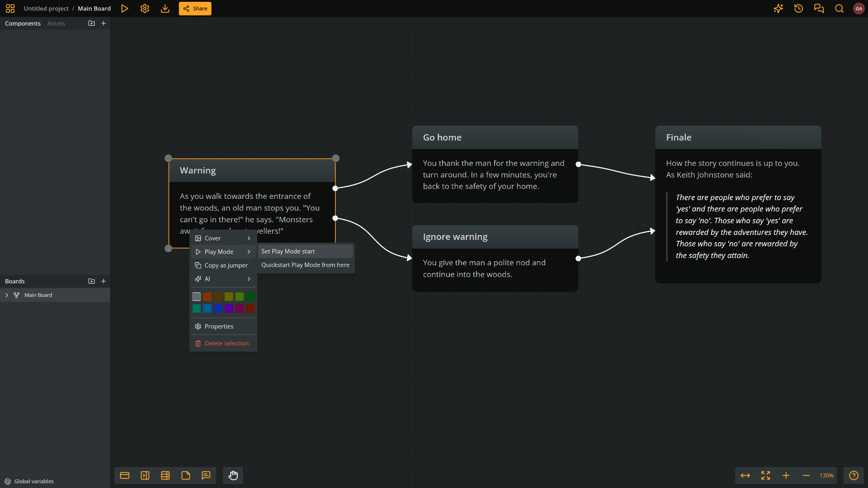Select the Ignore warning element title
Image resolution: width=868 pixels, height=488 pixels.
tap(455, 237)
